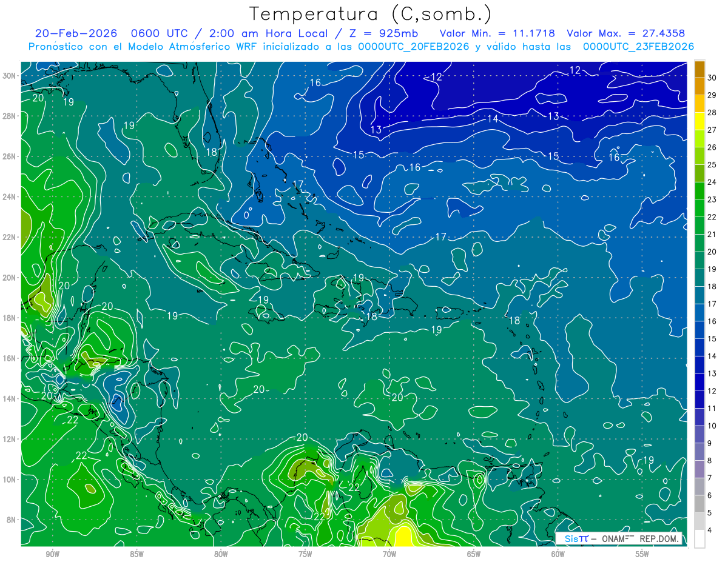
Task: Click the gray 5-6 colorbar swatch
Action: coord(699,504)
